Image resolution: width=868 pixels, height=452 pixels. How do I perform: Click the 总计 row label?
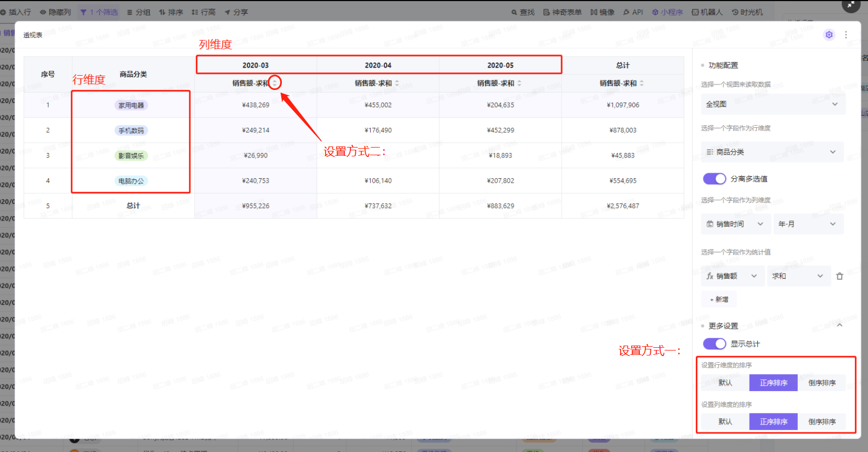[x=133, y=206]
